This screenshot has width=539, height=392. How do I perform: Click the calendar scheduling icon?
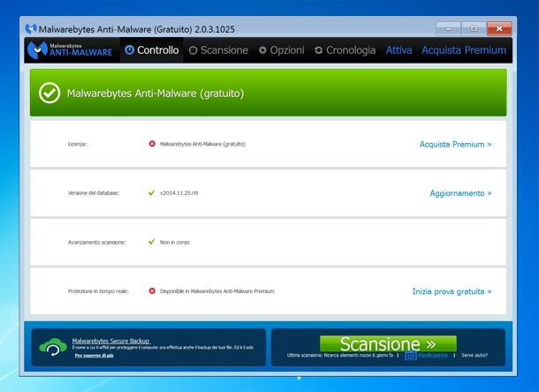(411, 356)
